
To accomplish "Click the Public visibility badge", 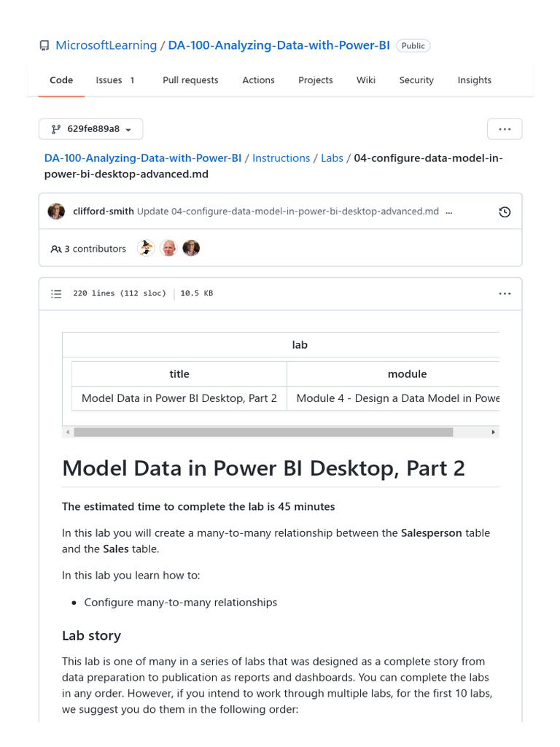I will (413, 46).
